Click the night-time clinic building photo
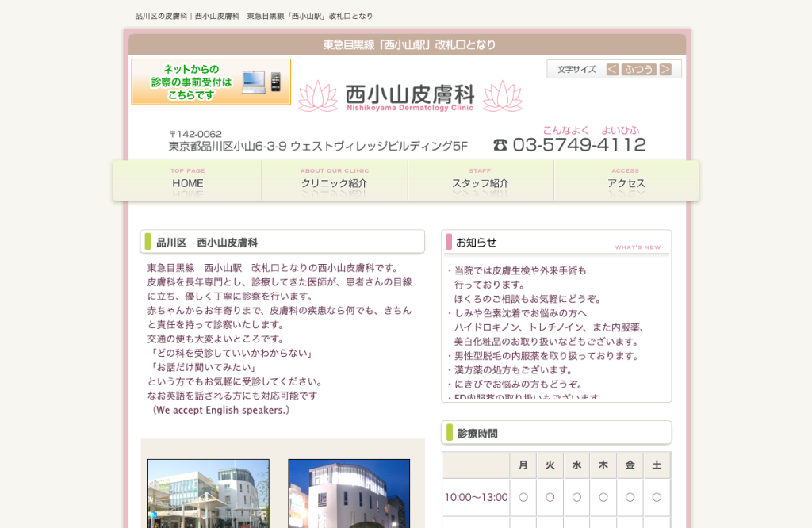 click(x=349, y=493)
